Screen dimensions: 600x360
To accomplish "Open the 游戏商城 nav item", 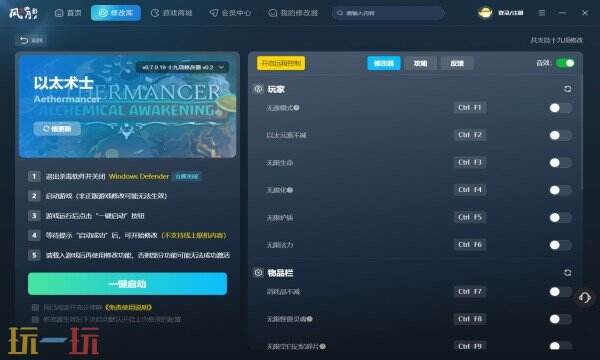I will coord(171,13).
